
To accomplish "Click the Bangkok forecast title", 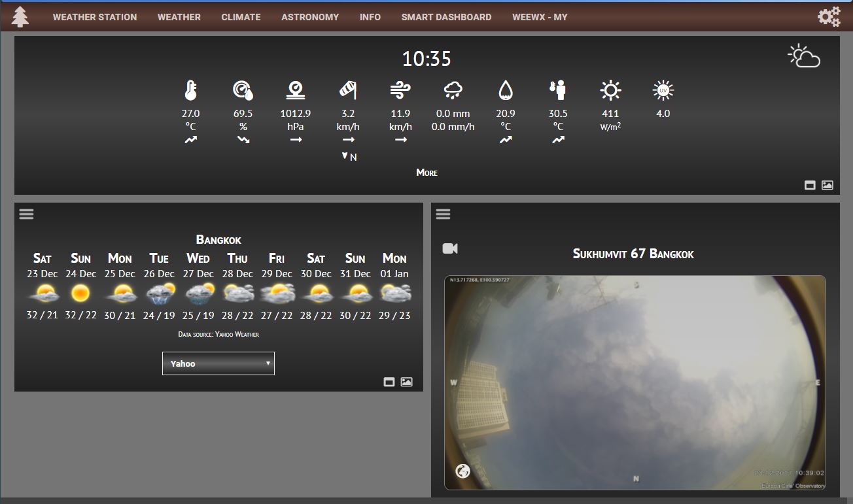I will 218,240.
